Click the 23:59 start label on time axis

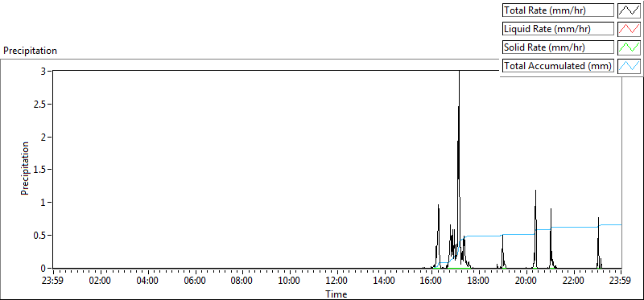(53, 282)
